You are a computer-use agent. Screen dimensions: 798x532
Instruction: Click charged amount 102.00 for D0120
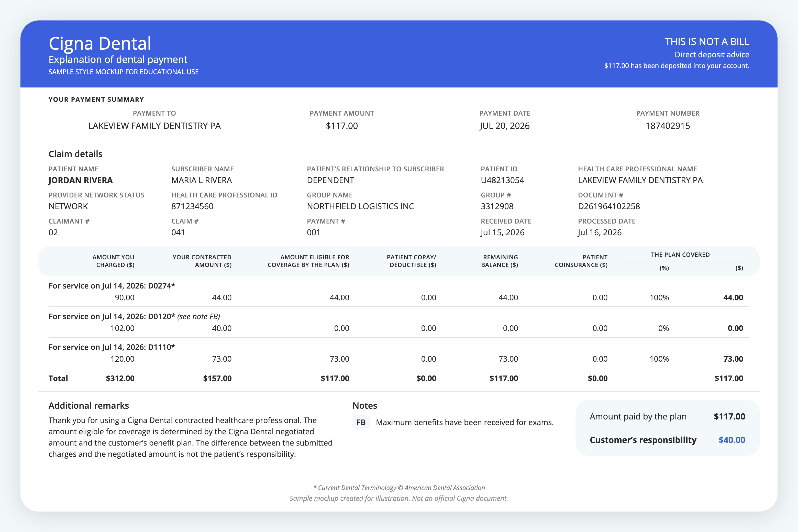pyautogui.click(x=123, y=328)
